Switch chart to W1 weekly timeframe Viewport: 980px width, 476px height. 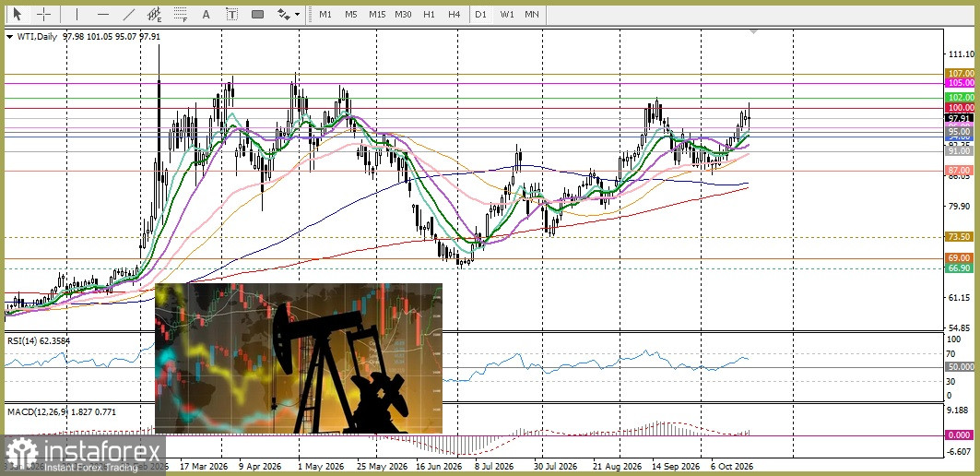(506, 14)
